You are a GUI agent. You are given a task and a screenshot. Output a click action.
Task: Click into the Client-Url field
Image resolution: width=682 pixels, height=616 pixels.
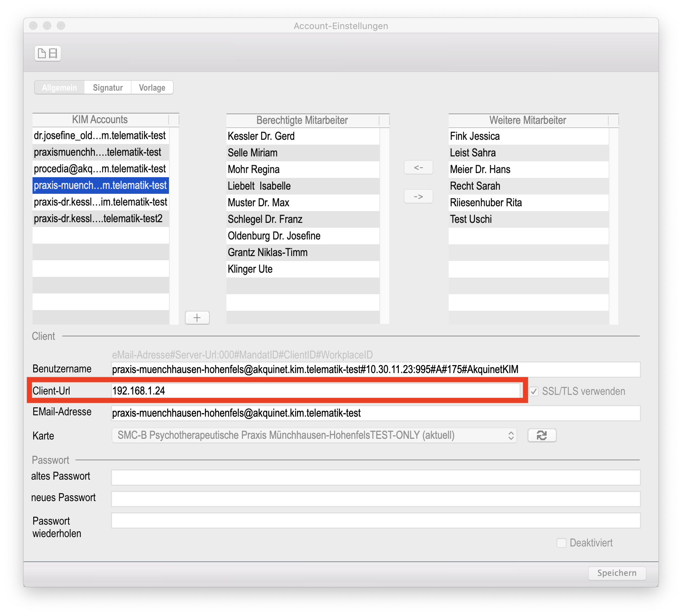[x=315, y=391]
